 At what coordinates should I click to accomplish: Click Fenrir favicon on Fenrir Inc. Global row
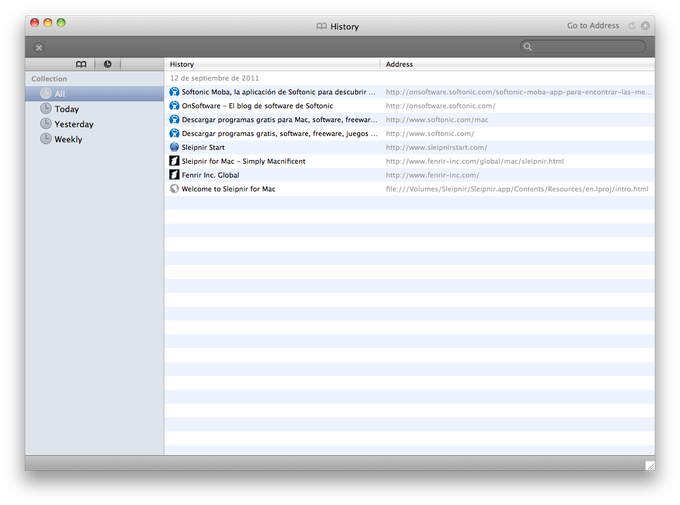(174, 175)
